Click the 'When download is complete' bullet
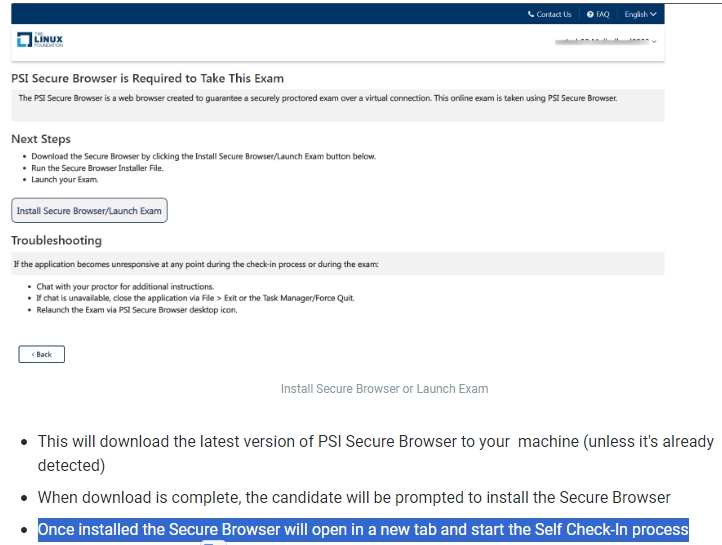 (x=354, y=497)
